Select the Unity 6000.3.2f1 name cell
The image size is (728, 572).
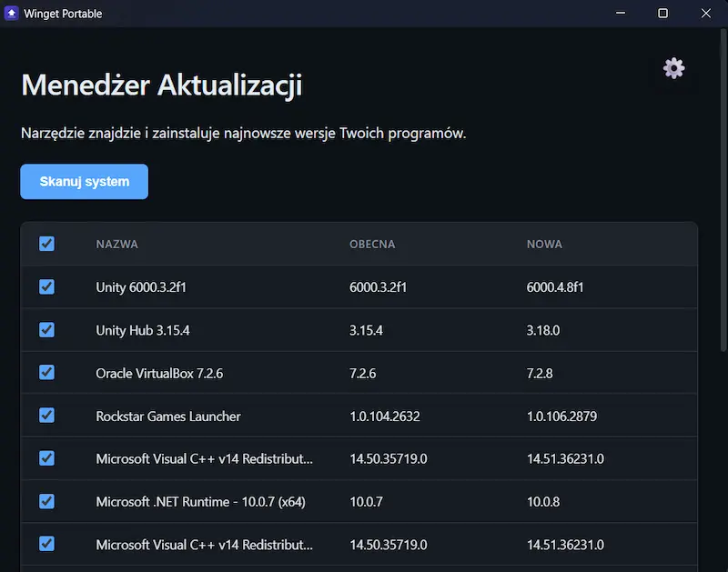[141, 287]
